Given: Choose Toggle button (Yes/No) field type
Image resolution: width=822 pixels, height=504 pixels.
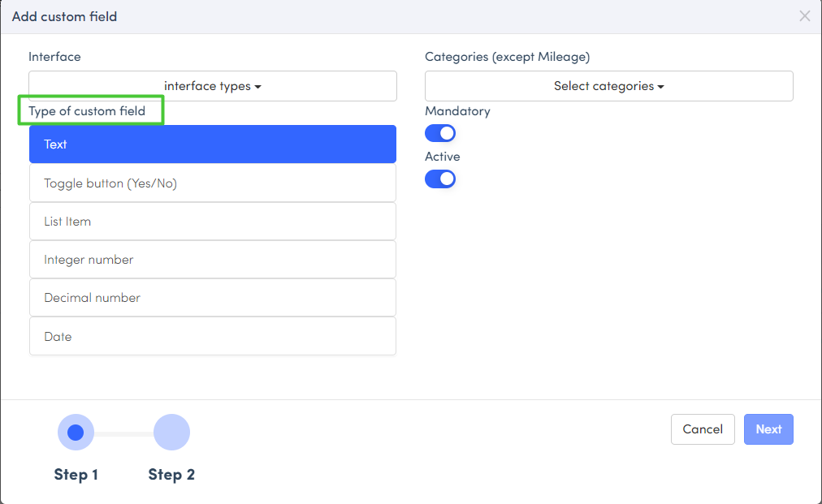Looking at the screenshot, I should coord(213,183).
